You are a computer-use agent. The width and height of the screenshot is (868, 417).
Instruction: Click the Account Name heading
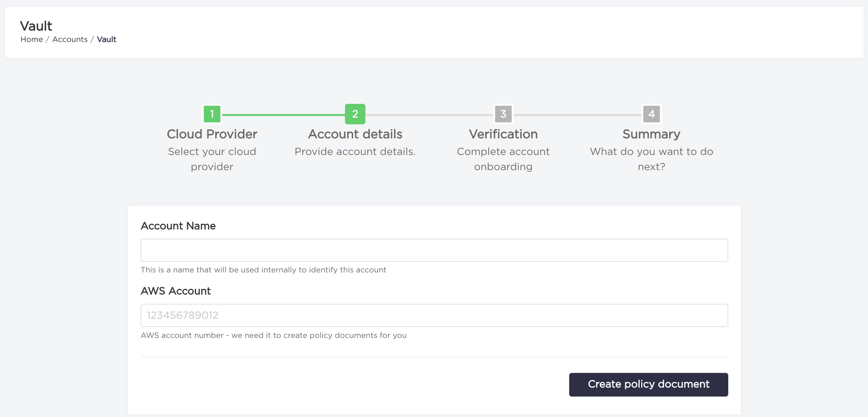[x=178, y=226]
